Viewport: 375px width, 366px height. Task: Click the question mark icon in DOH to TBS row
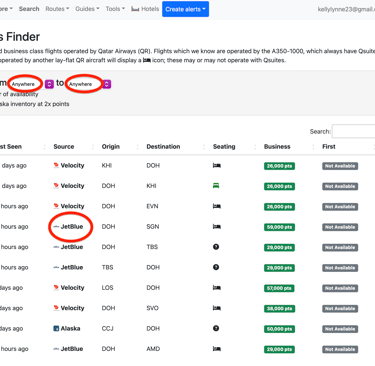click(216, 247)
